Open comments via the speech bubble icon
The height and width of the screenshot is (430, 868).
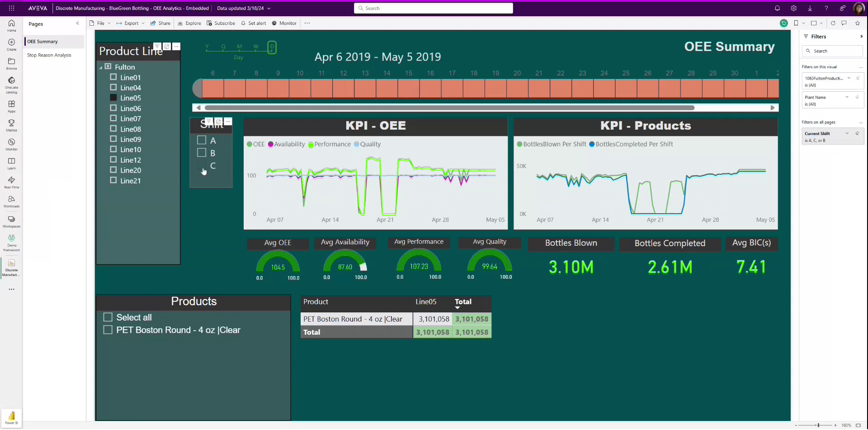(844, 23)
